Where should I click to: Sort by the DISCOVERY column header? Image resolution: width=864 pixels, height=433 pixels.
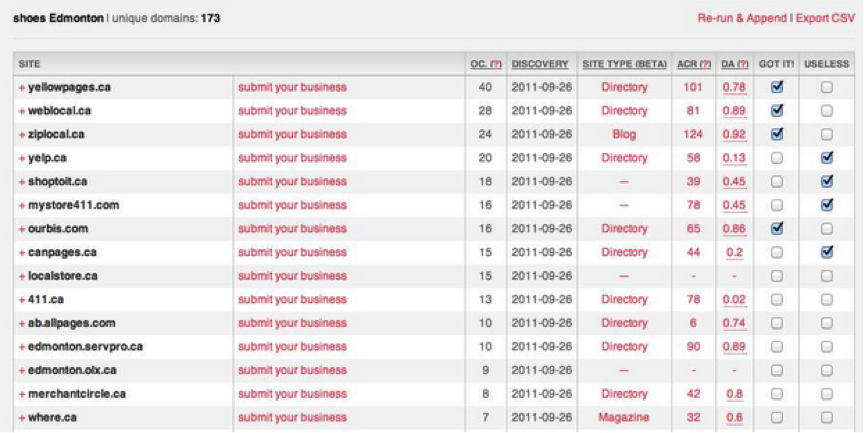coord(540,64)
